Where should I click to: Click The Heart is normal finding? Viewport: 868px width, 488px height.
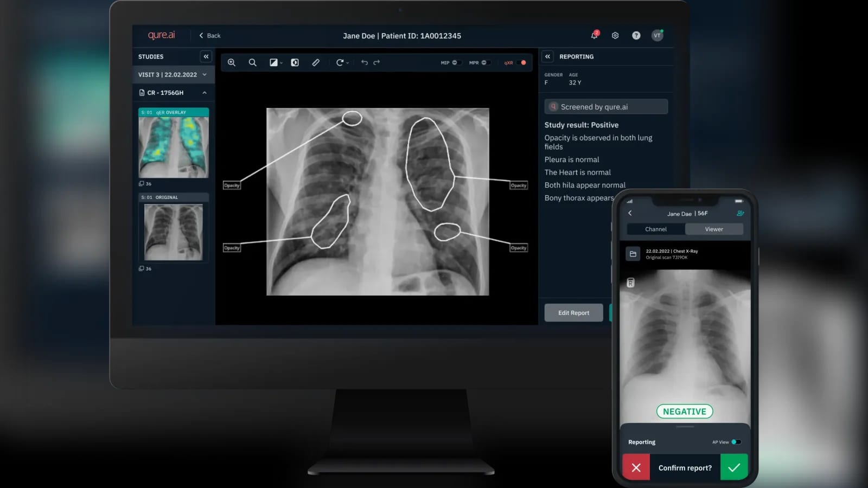click(578, 172)
